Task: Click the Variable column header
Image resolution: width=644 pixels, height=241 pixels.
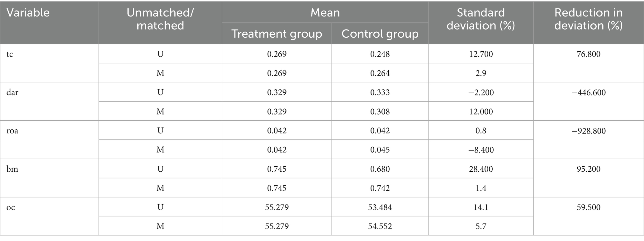Action: pyautogui.click(x=28, y=13)
